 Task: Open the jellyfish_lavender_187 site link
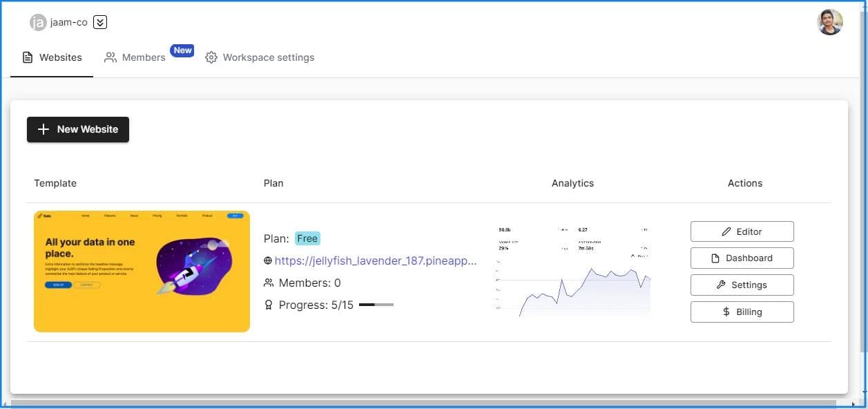coord(376,260)
